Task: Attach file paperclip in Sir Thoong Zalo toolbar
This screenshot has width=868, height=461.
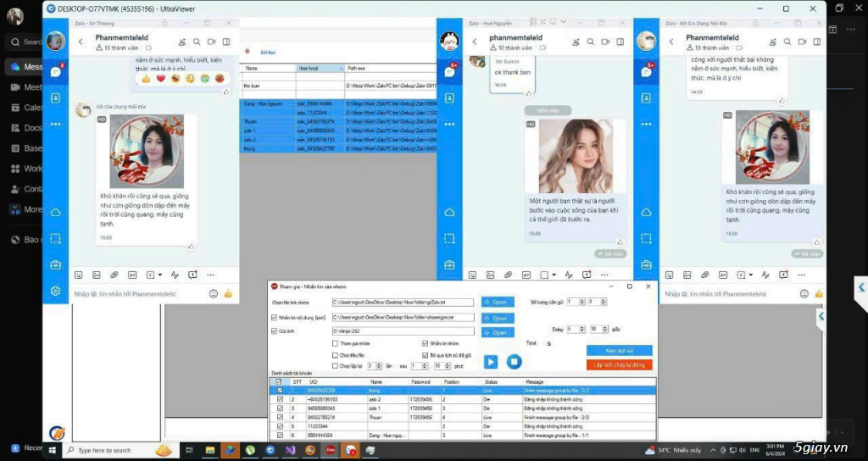Action: pyautogui.click(x=114, y=275)
